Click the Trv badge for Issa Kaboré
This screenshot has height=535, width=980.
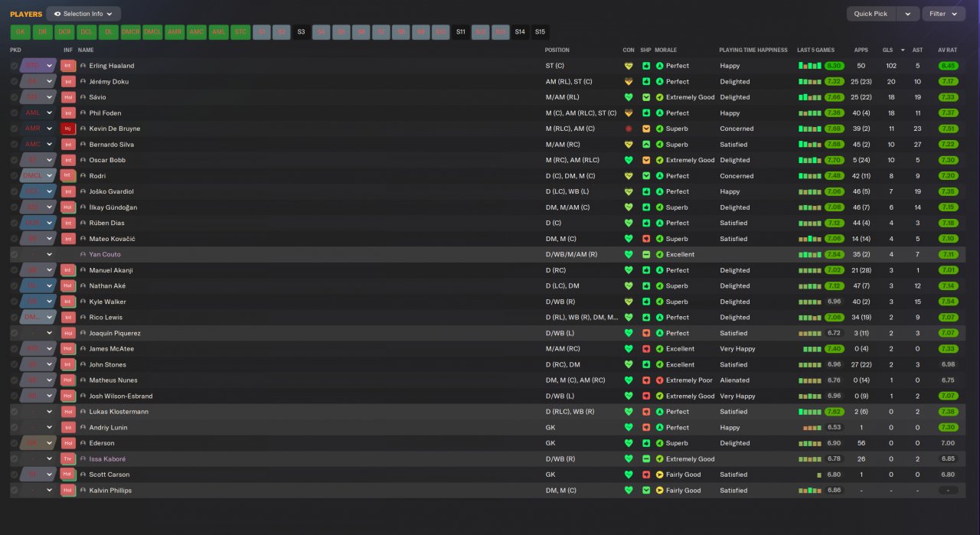tap(68, 459)
